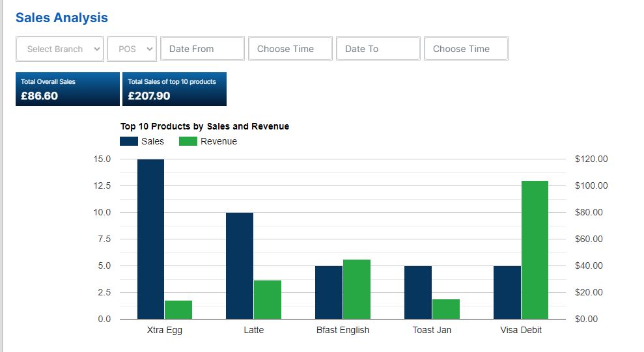The height and width of the screenshot is (352, 644).
Task: Click the Latte sales bar
Action: tap(240, 265)
